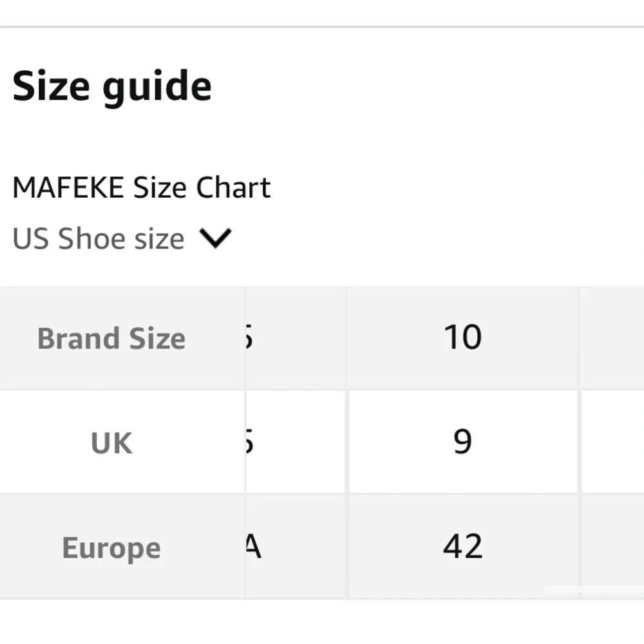
Task: Click the empty UK cell right of 9
Action: point(613,442)
